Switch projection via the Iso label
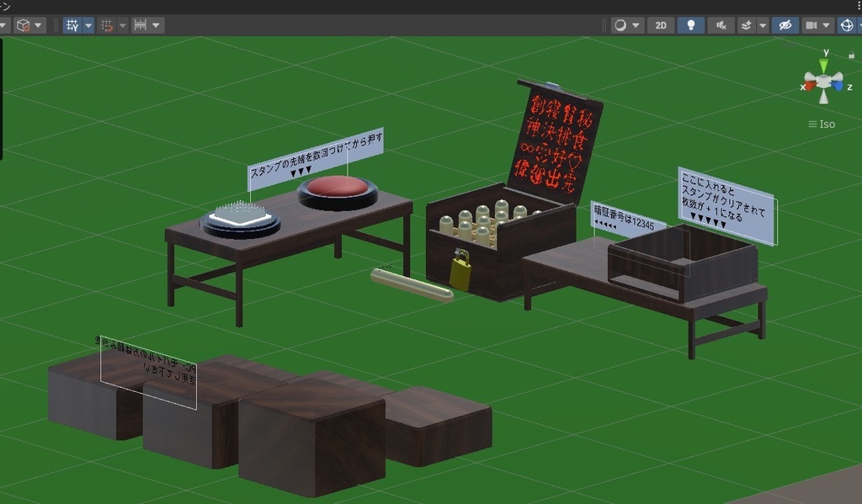 click(x=822, y=125)
